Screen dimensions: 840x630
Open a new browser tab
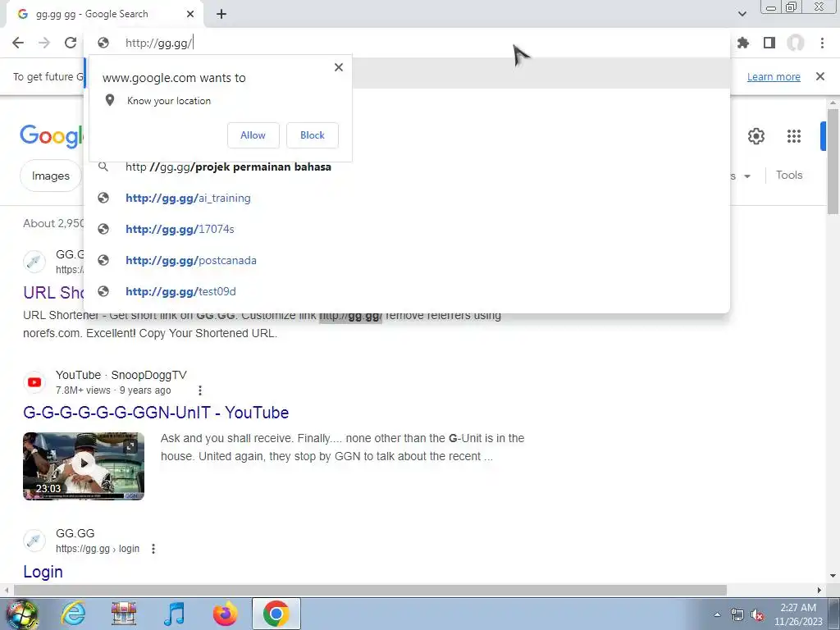point(221,14)
